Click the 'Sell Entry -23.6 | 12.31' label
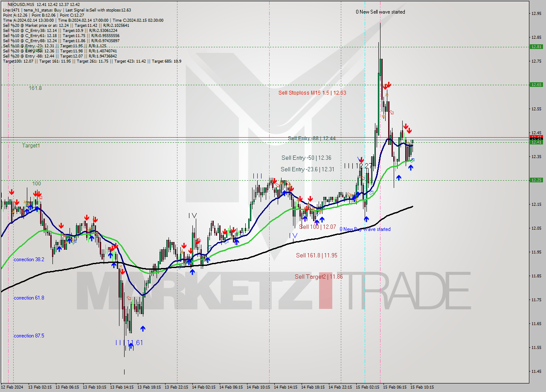Image resolution: width=546 pixels, height=392 pixels. [307, 169]
